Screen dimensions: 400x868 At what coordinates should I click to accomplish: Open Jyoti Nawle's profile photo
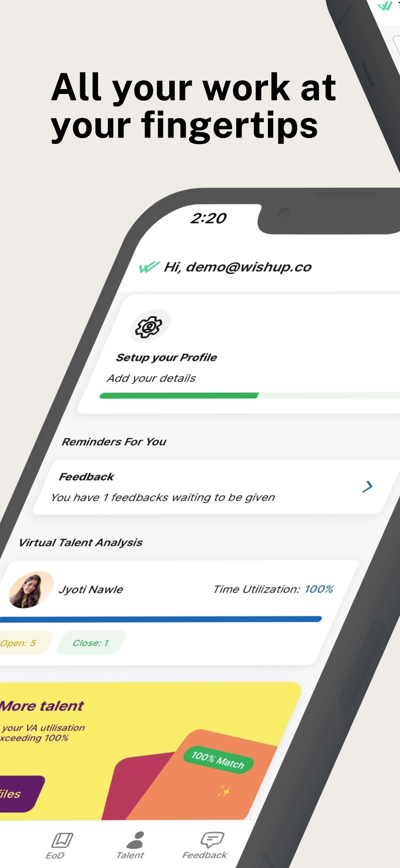click(x=31, y=590)
